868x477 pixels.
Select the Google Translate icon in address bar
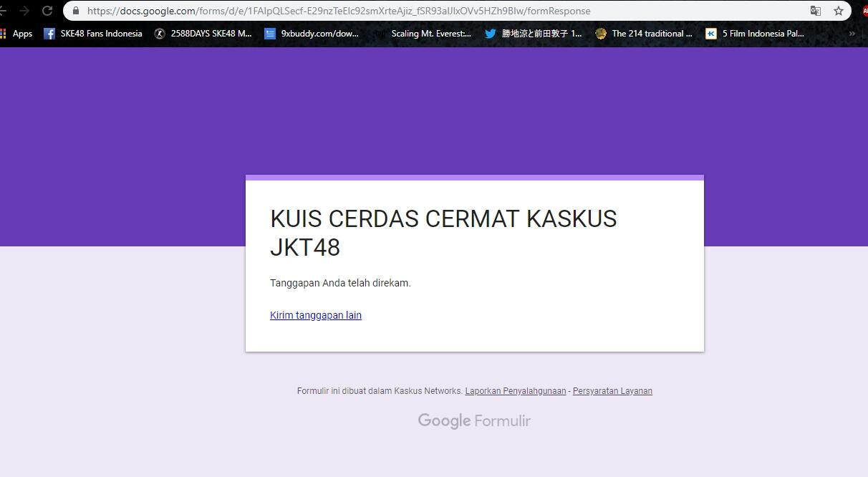point(816,11)
